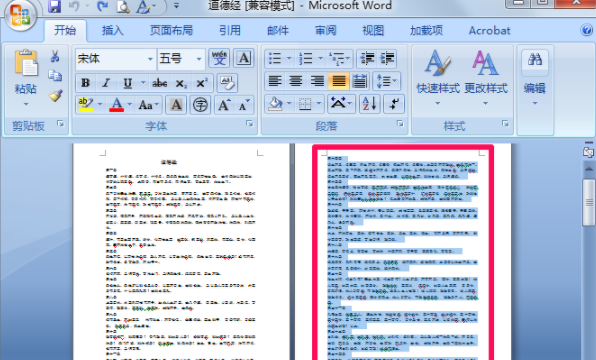
Task: Open 剪贴板 clipboard pane launcher
Action: (x=60, y=124)
